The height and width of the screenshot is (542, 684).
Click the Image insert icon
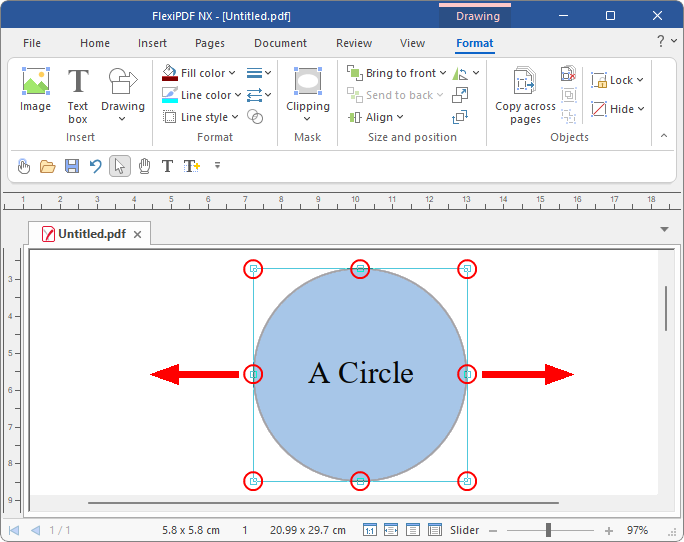35,90
